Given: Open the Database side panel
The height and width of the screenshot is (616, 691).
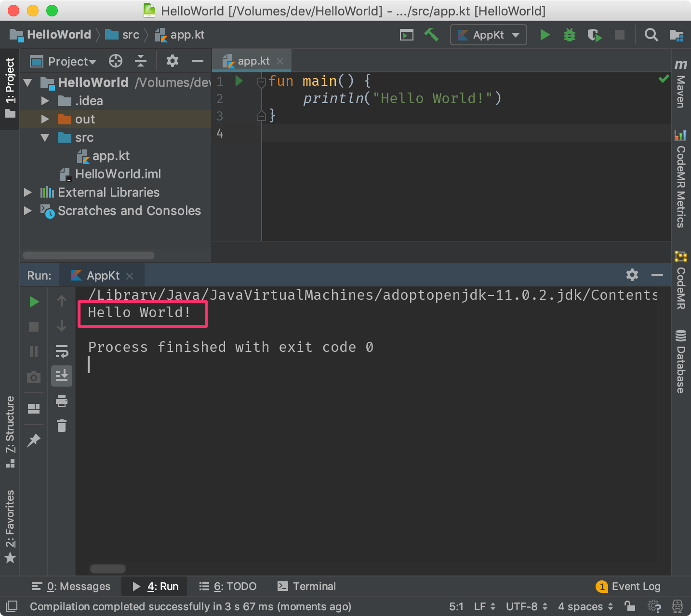Looking at the screenshot, I should (680, 362).
